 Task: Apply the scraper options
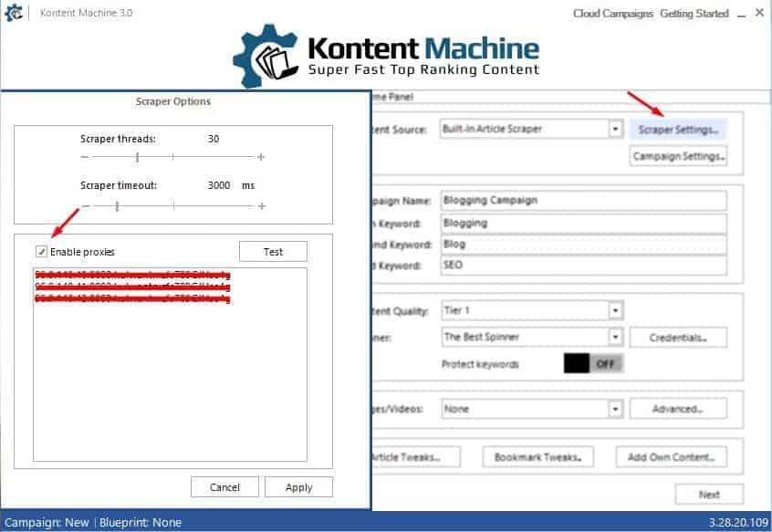[299, 487]
